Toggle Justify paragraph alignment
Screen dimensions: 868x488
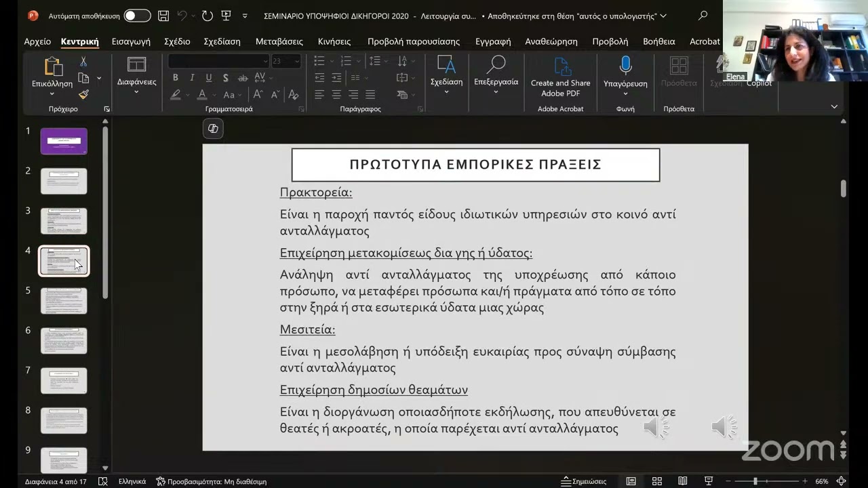click(x=370, y=95)
